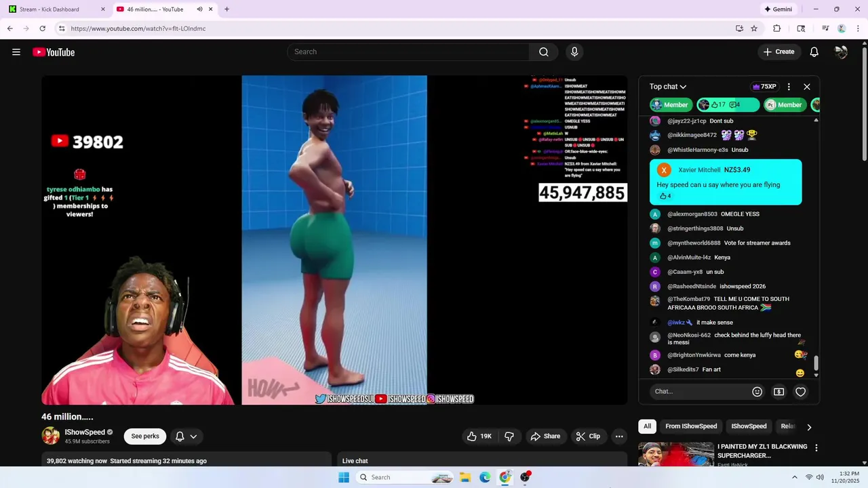
Task: Dislike the video with thumbs-down
Action: click(x=509, y=436)
